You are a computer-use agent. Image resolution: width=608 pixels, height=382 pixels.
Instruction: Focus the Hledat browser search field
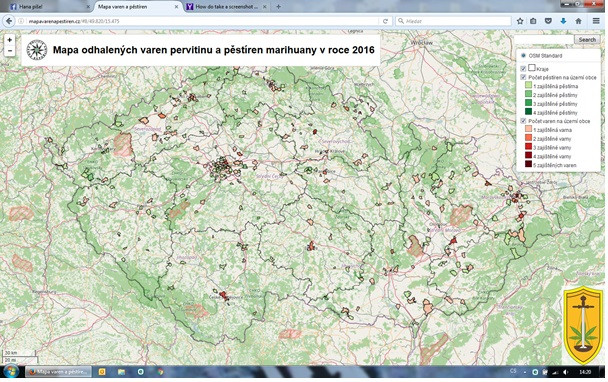pos(453,21)
